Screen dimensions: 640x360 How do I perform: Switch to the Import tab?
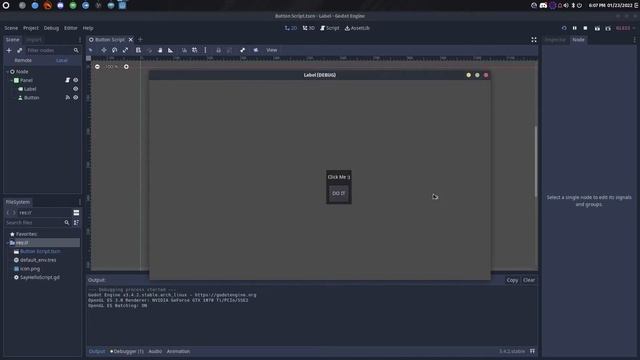(34, 40)
